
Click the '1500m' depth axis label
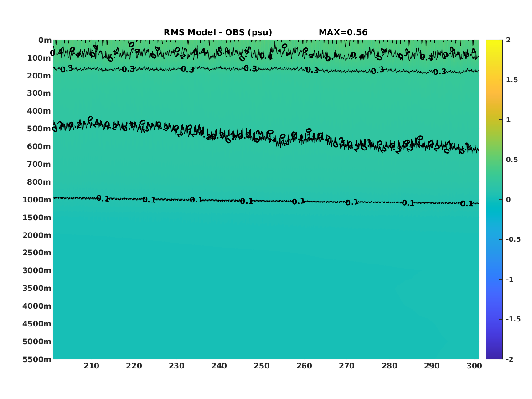pos(37,218)
